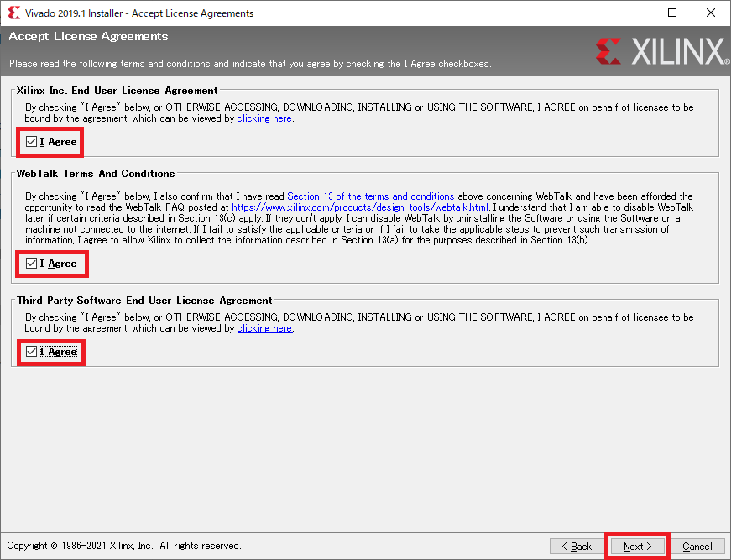The image size is (731, 560).
Task: Go back using the Back button
Action: point(577,546)
